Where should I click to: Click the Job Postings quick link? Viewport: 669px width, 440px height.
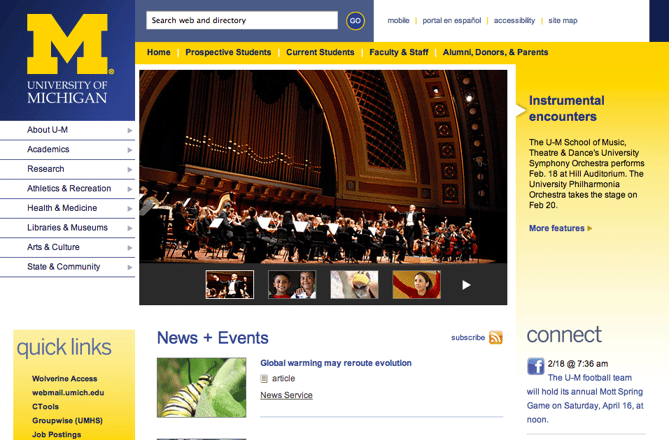coord(56,434)
